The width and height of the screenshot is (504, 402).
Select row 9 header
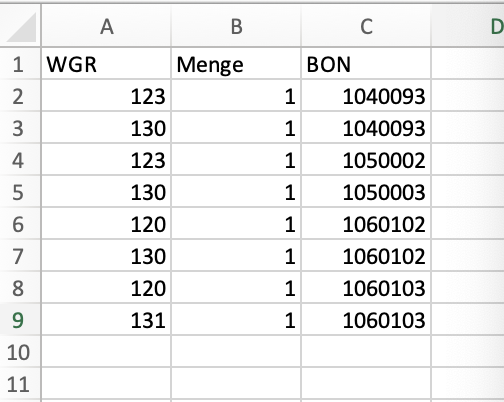tap(20, 320)
